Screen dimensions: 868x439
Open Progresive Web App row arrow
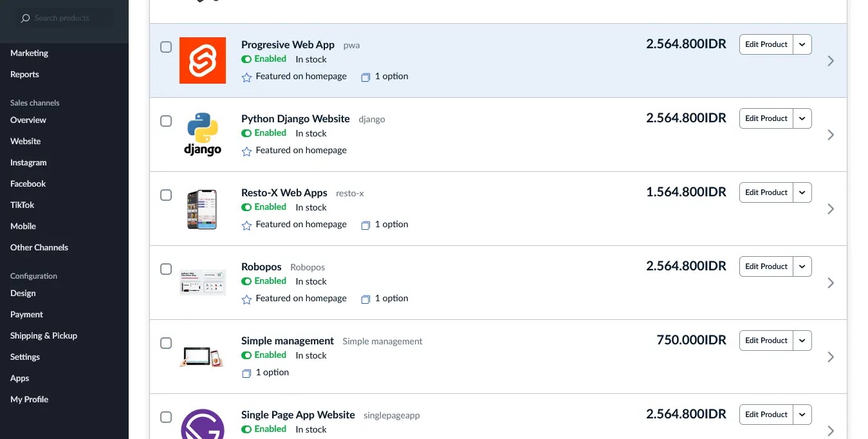[831, 61]
